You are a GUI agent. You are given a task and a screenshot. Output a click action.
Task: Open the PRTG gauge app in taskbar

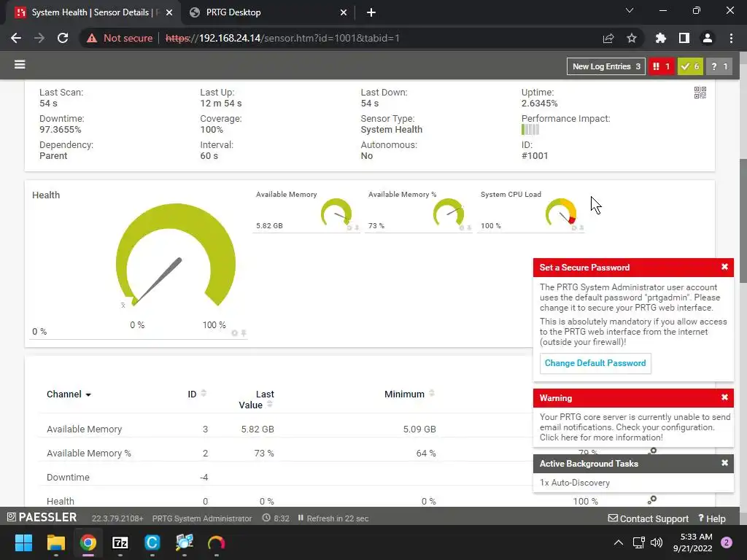click(216, 542)
